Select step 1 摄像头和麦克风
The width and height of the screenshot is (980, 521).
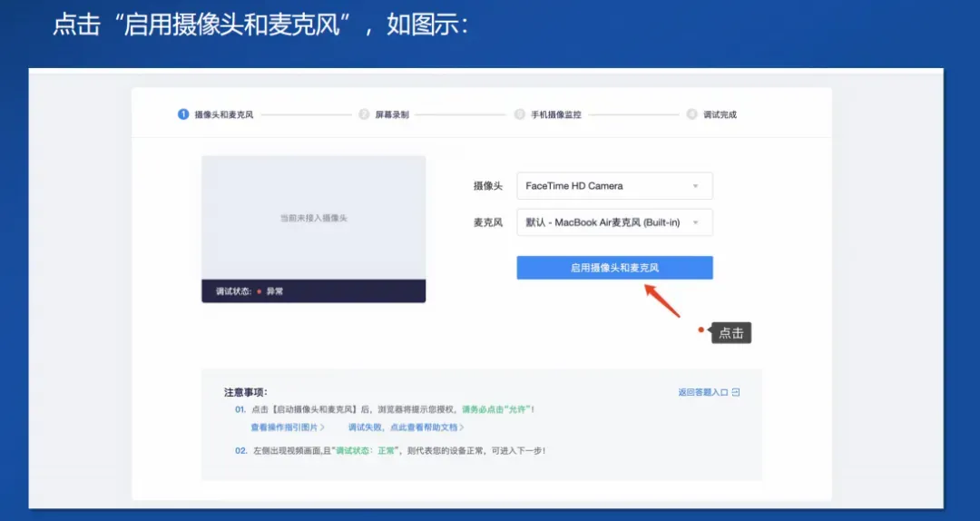[216, 114]
